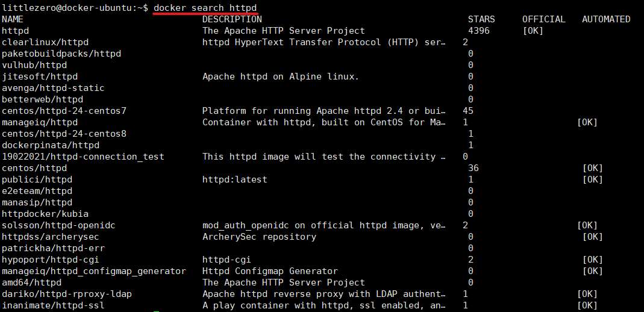Click the OFFICIAL column header
The image size is (644, 312).
pyautogui.click(x=544, y=19)
